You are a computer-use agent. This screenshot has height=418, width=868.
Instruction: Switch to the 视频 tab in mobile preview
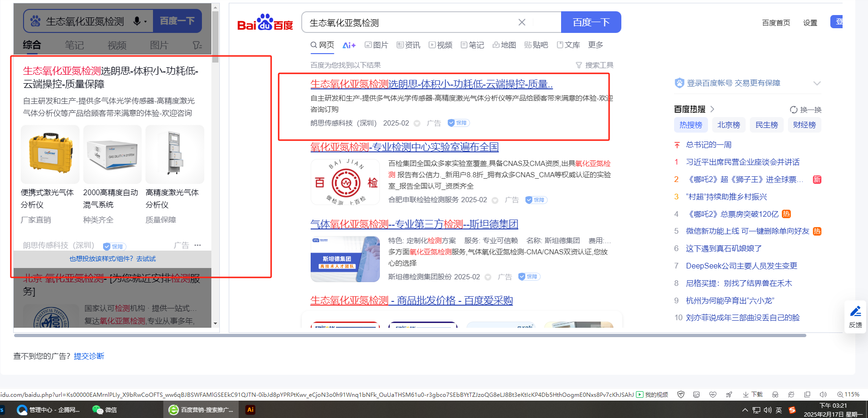[117, 45]
